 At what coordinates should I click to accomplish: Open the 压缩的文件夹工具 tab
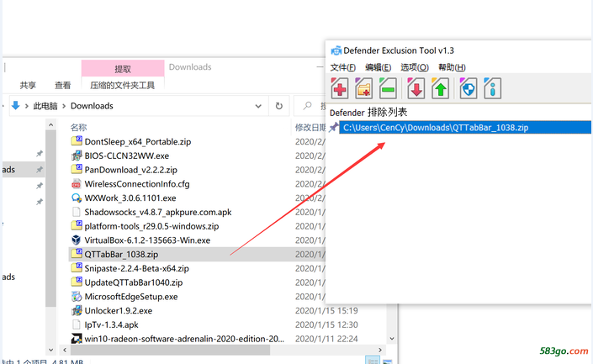pos(122,86)
